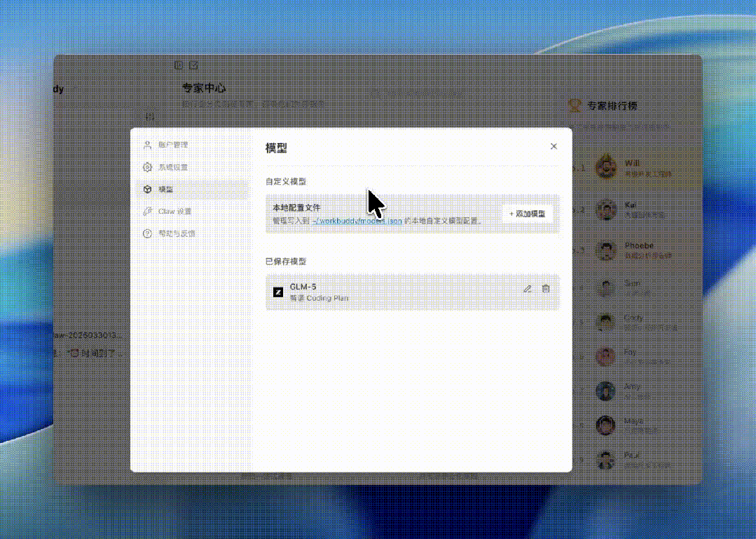This screenshot has height=539, width=756.
Task: Click the person icon beside 账户管理
Action: 147,145
